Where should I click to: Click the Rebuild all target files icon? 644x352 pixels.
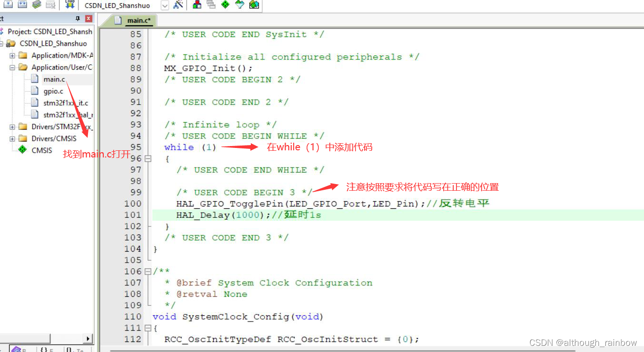pyautogui.click(x=22, y=5)
